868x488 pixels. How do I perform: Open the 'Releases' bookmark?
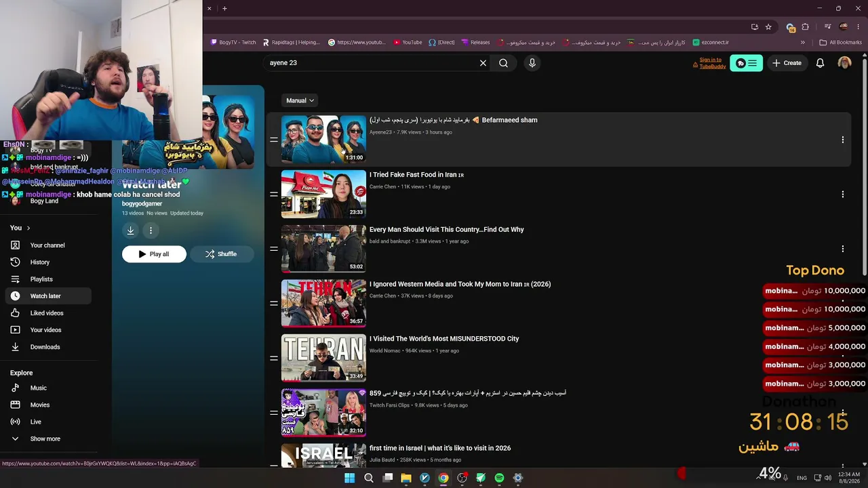click(x=475, y=42)
